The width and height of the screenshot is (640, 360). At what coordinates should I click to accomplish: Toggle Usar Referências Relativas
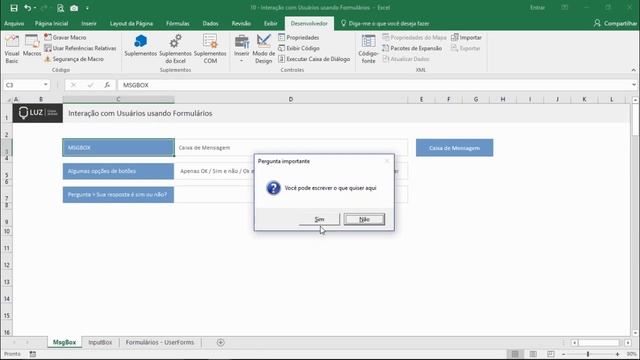pyautogui.click(x=80, y=48)
